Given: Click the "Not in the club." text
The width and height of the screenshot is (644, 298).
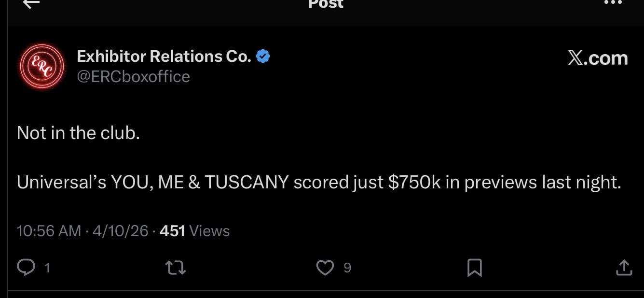Looking at the screenshot, I should tap(78, 133).
